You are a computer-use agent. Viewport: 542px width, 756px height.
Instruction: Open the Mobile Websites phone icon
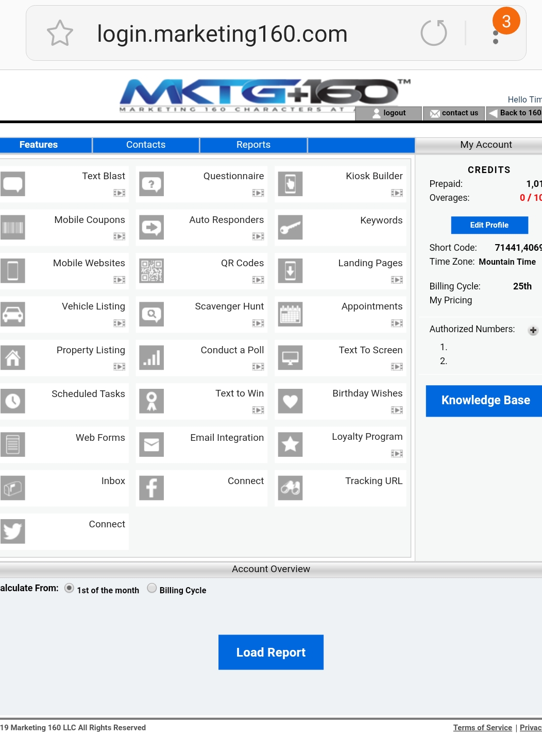12,271
